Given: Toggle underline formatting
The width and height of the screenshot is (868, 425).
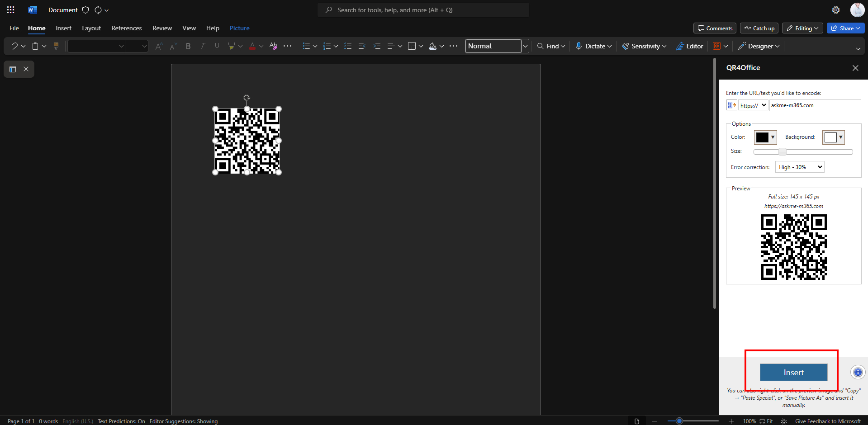Looking at the screenshot, I should pos(217,46).
